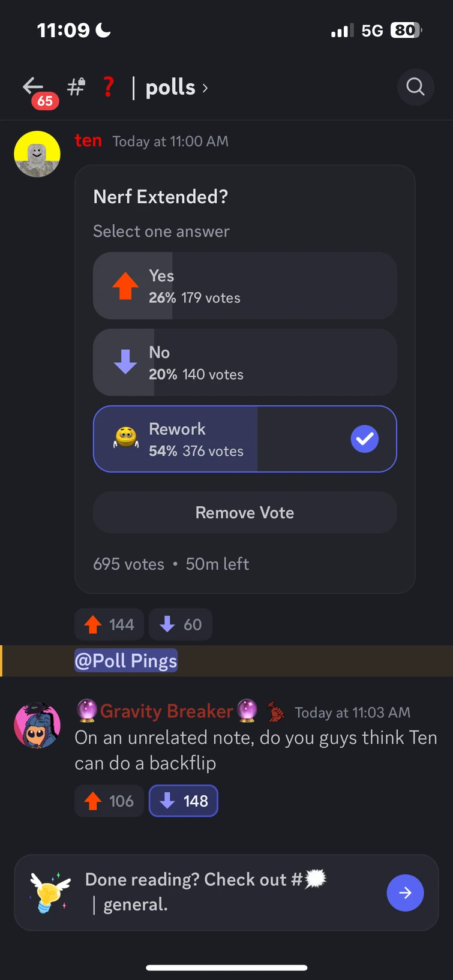Deselect the Rework checkmark
The image size is (453, 980).
(364, 439)
